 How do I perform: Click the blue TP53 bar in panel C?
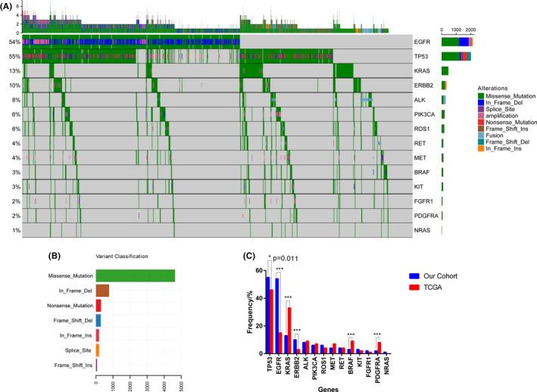[x=268, y=315]
